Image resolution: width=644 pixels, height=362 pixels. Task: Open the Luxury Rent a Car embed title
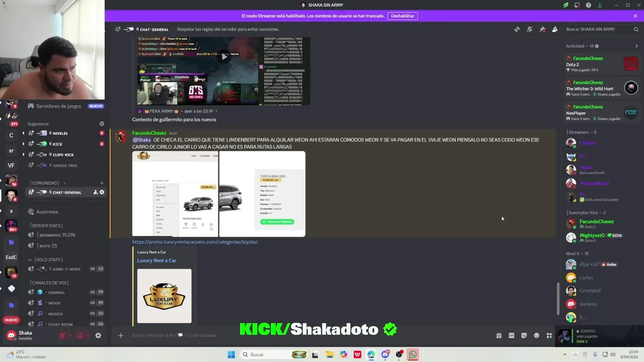click(x=156, y=260)
